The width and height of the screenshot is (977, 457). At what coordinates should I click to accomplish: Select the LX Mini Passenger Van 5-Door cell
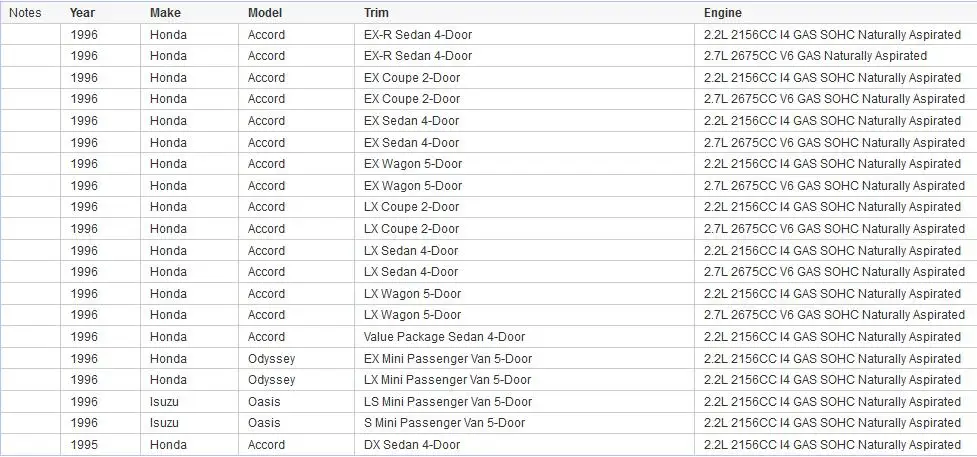click(x=525, y=380)
